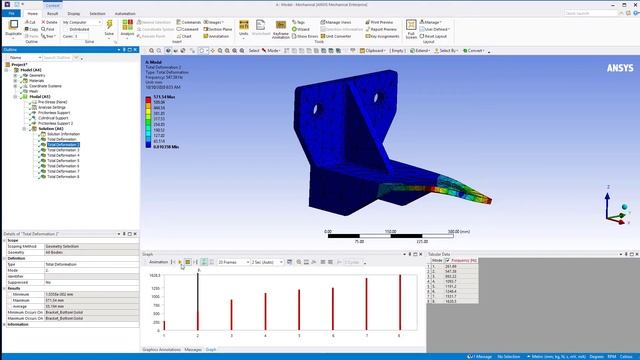
Task: Insert a Chart from the ribbon
Action: tap(184, 36)
